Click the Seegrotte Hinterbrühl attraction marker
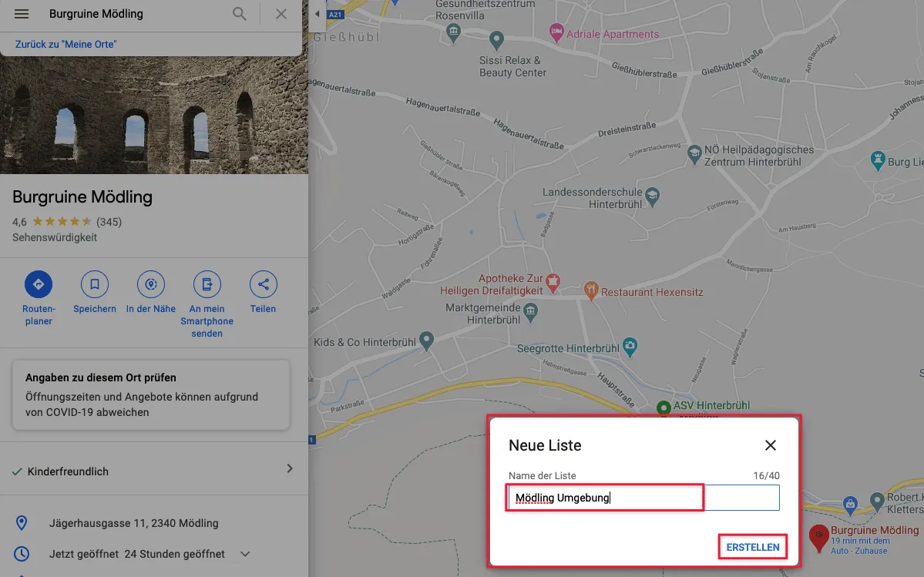The height and width of the screenshot is (577, 924). pos(630,346)
